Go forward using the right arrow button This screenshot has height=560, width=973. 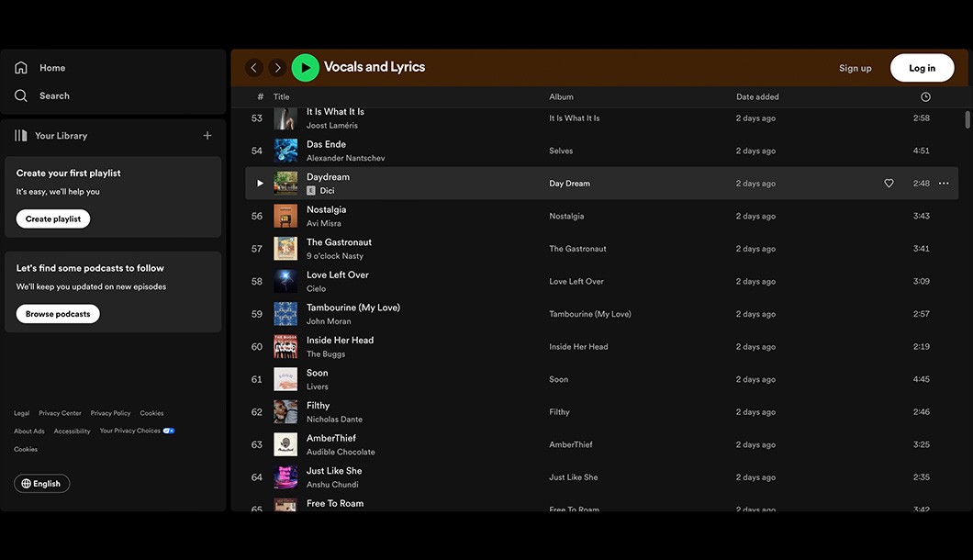pyautogui.click(x=277, y=68)
